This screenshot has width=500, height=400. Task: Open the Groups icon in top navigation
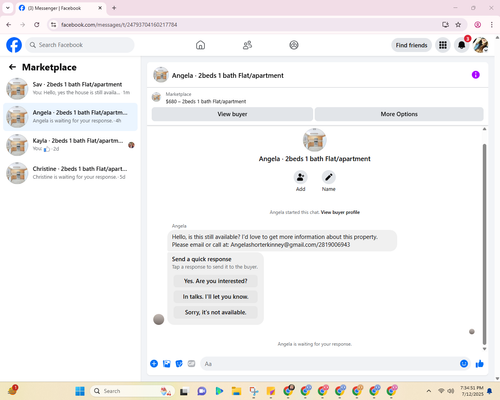(x=294, y=45)
